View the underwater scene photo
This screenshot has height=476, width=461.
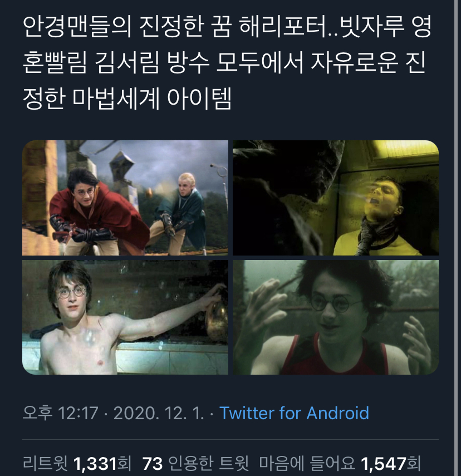tap(336, 317)
